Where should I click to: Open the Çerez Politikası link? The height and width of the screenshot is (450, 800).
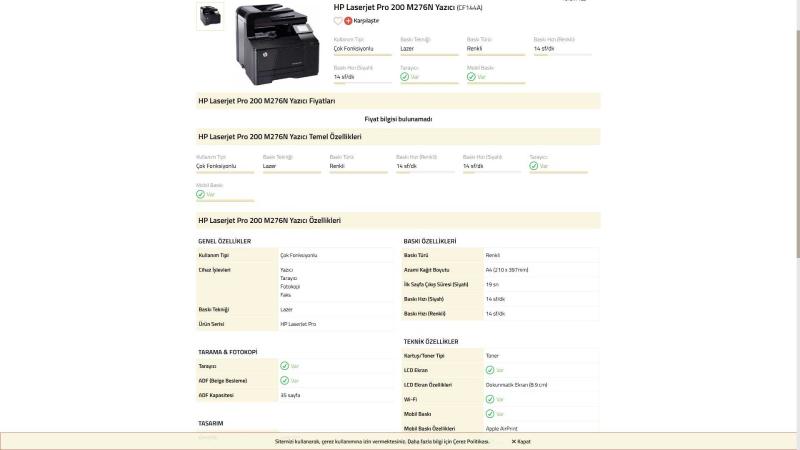470,441
